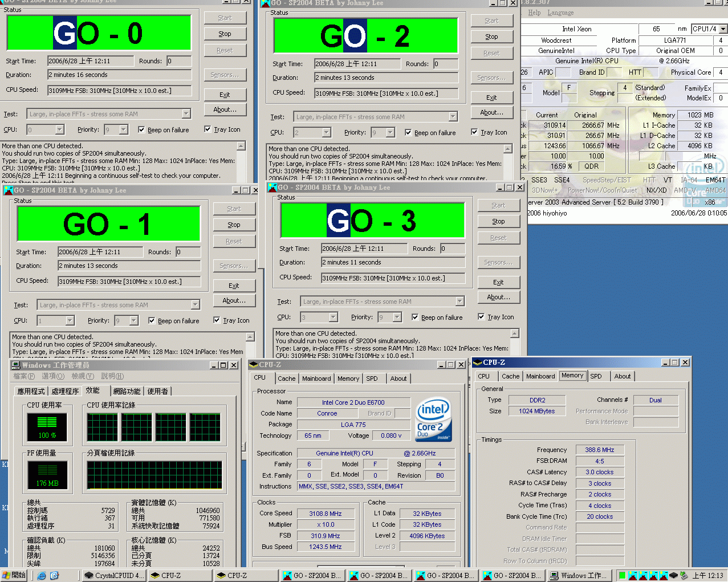Click the log scrollbar up arrow in GO - 0
Screen dimensions: 728x582
(241, 146)
